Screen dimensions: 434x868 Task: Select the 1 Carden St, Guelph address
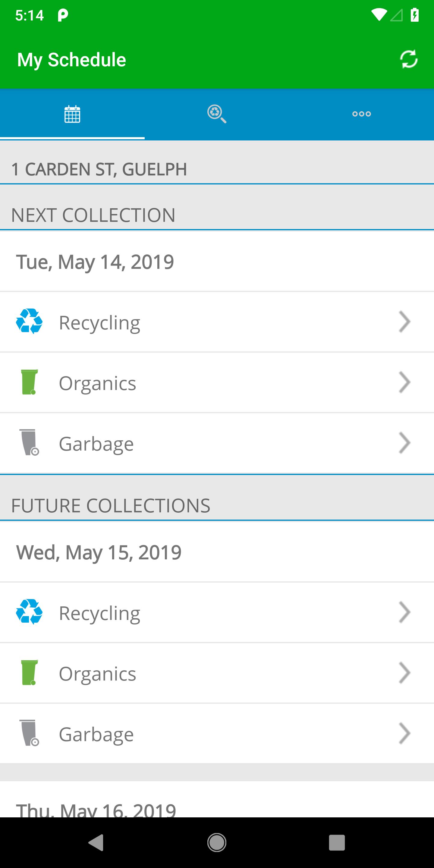point(99,169)
